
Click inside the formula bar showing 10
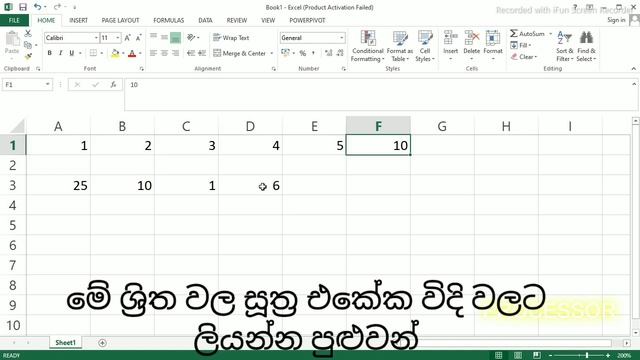tap(380, 94)
